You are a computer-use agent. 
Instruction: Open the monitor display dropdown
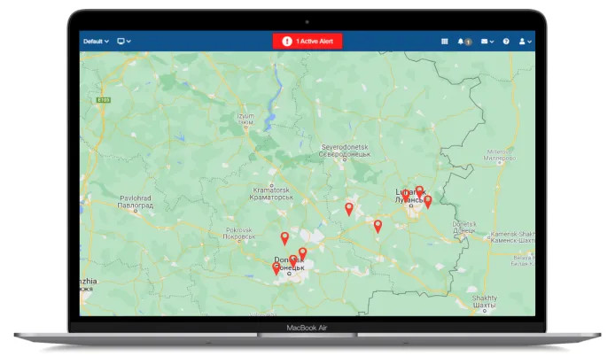click(x=124, y=41)
